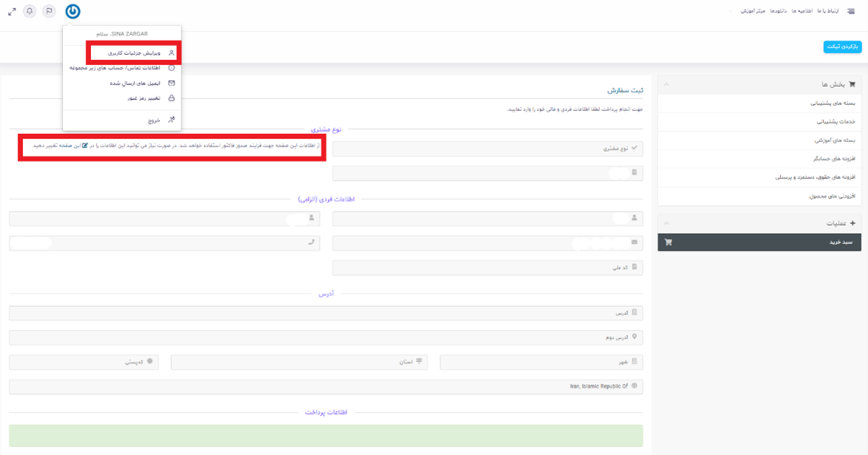Click into the کد ملی input field
The image size is (868, 455).
tap(487, 267)
